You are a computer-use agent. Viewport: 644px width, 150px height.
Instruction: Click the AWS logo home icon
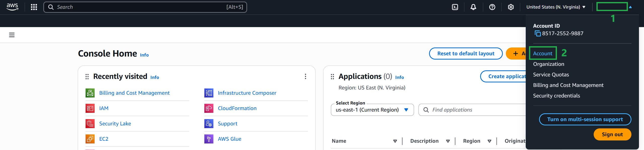[12, 7]
